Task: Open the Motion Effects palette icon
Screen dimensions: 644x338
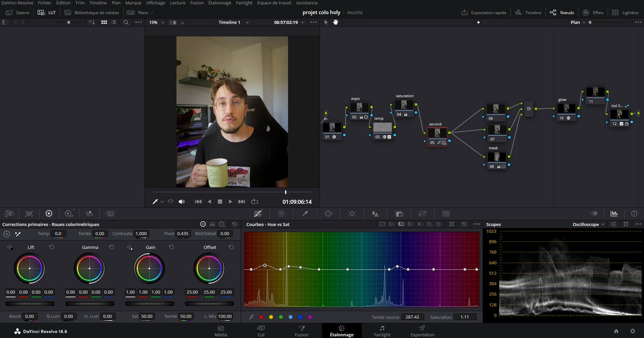Action: click(110, 213)
